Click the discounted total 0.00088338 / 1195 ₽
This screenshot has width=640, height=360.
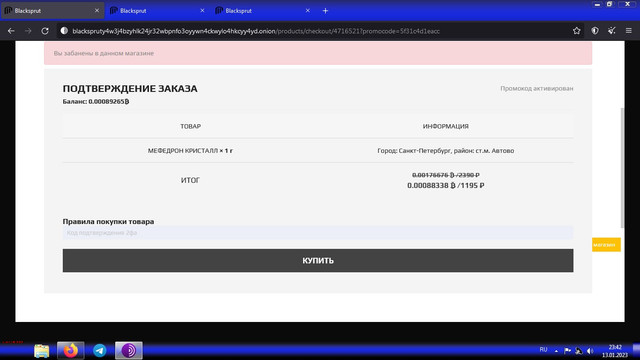tap(445, 185)
